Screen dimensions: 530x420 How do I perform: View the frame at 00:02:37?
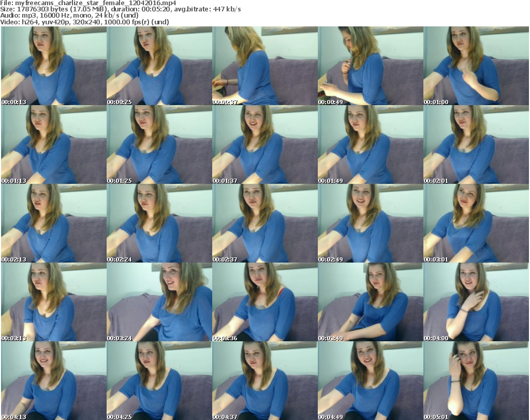click(x=265, y=223)
